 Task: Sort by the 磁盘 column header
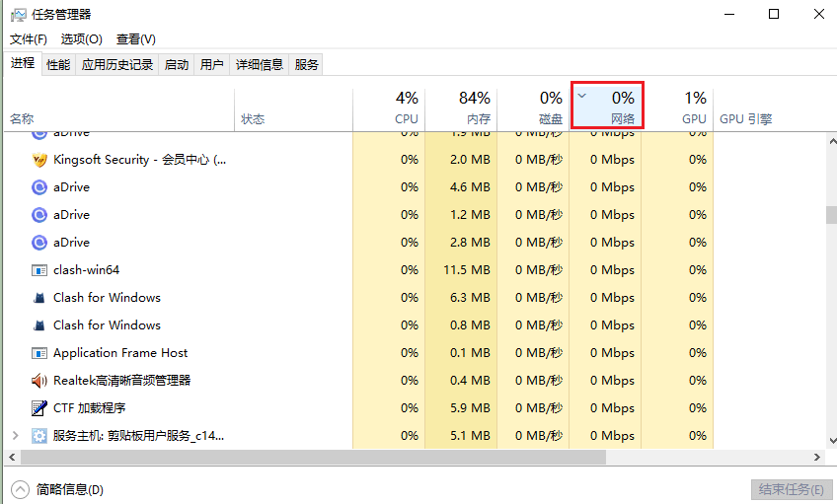pos(533,109)
